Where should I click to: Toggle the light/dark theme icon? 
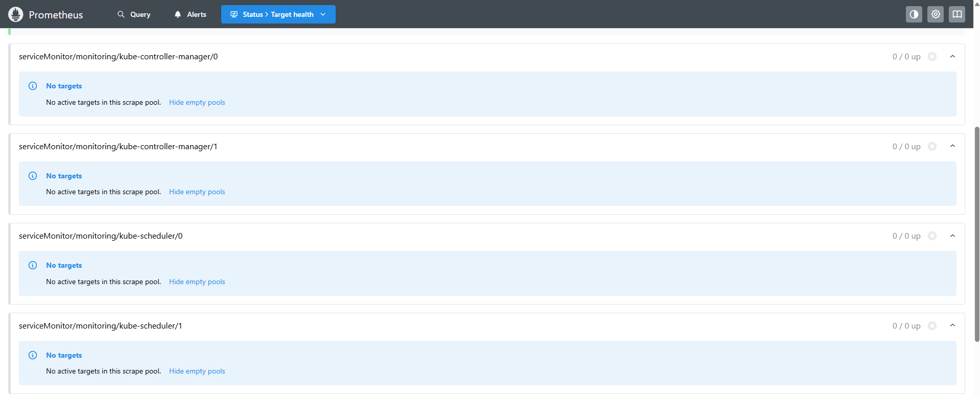click(914, 14)
